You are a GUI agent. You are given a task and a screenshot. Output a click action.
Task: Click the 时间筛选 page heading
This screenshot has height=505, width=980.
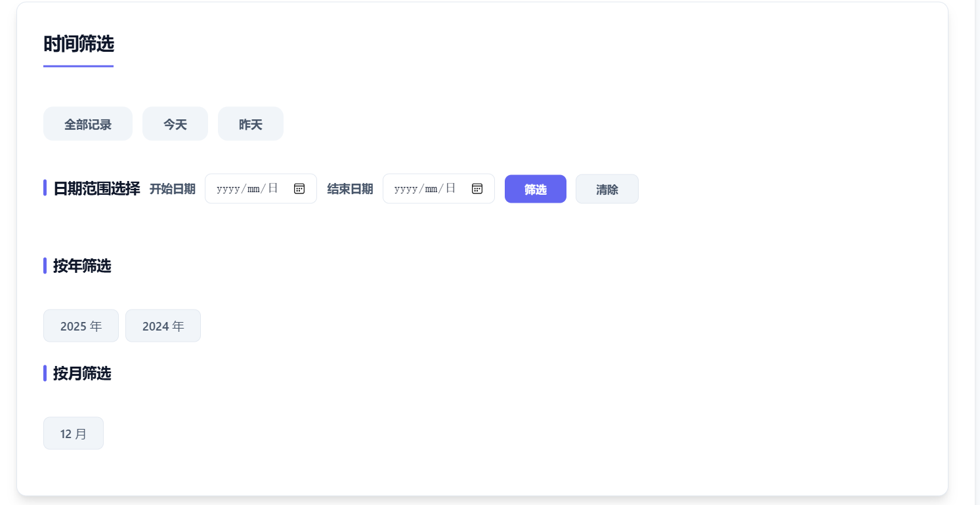(78, 44)
